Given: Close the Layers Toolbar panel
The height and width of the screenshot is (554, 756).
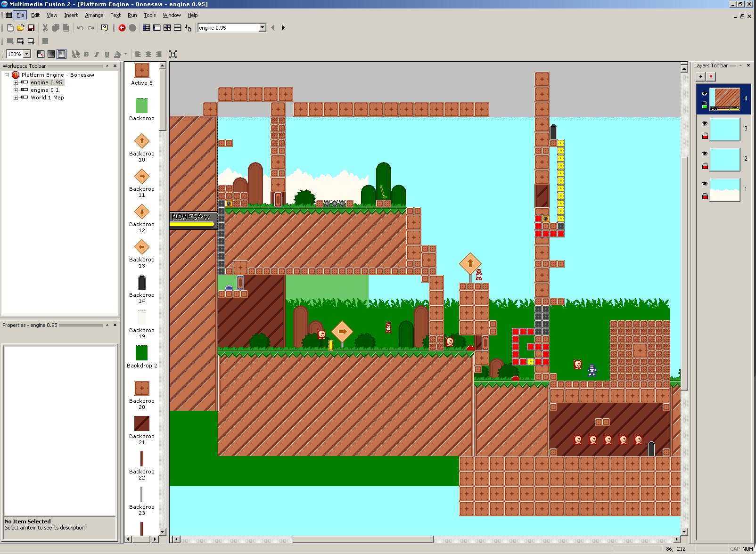Looking at the screenshot, I should click(x=748, y=65).
